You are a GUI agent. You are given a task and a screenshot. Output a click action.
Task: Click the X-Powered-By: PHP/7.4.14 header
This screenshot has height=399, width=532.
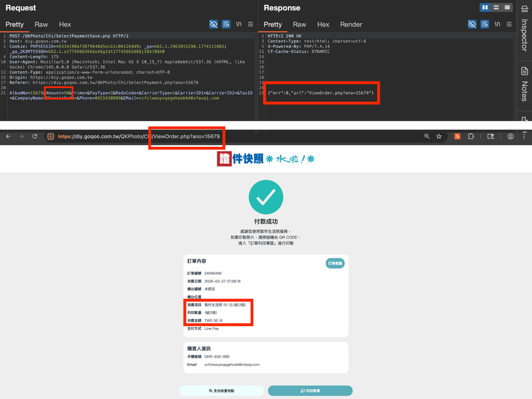tap(299, 46)
